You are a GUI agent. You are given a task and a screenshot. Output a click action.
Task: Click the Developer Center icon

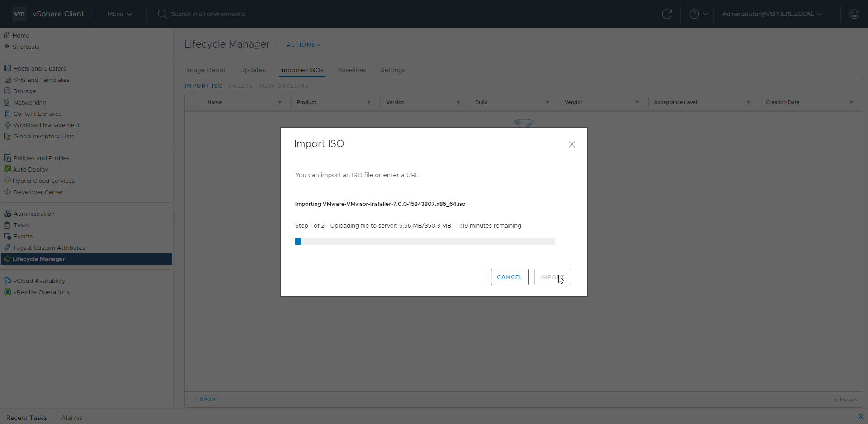click(x=7, y=192)
